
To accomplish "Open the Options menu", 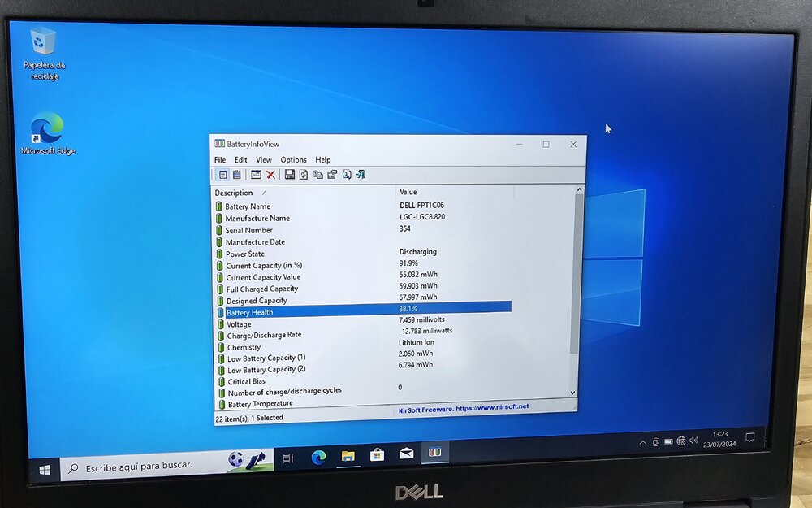I will [294, 159].
